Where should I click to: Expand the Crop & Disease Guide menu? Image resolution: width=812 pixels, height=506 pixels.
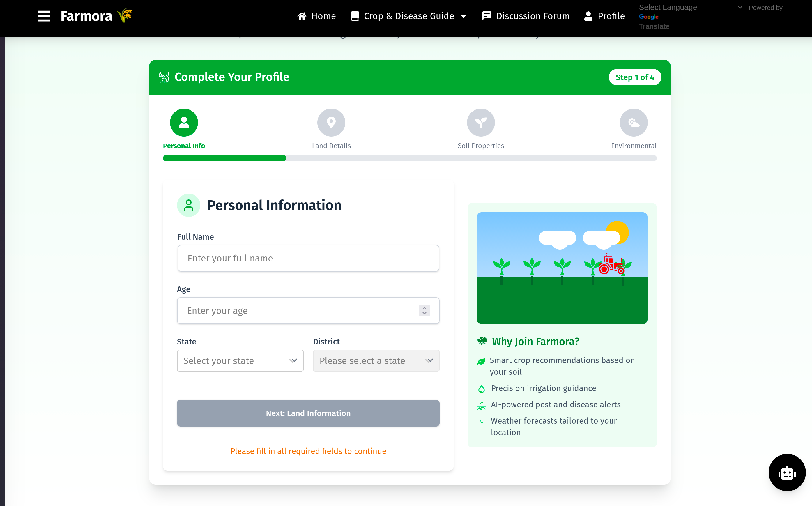coord(408,16)
